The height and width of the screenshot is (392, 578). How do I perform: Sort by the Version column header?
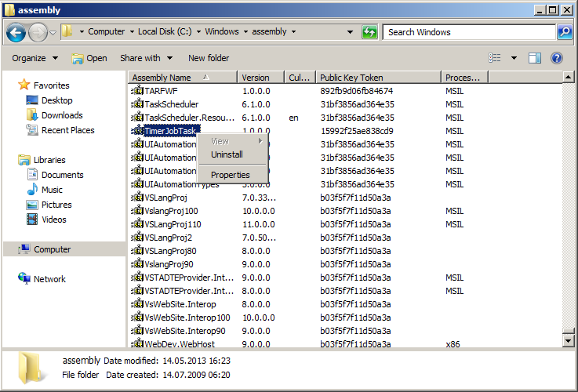coord(261,78)
